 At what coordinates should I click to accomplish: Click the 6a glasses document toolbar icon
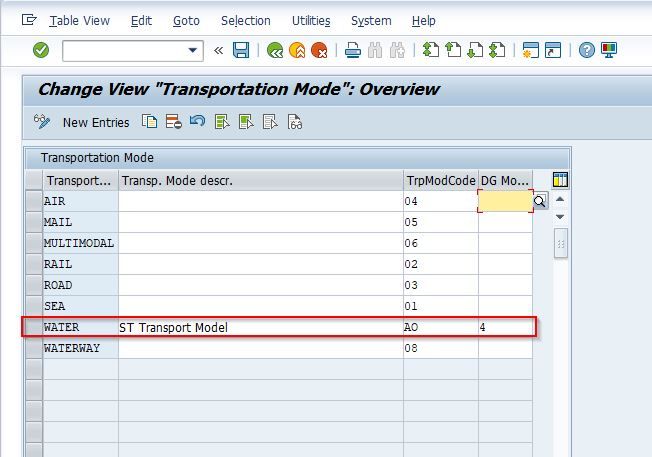[x=295, y=122]
